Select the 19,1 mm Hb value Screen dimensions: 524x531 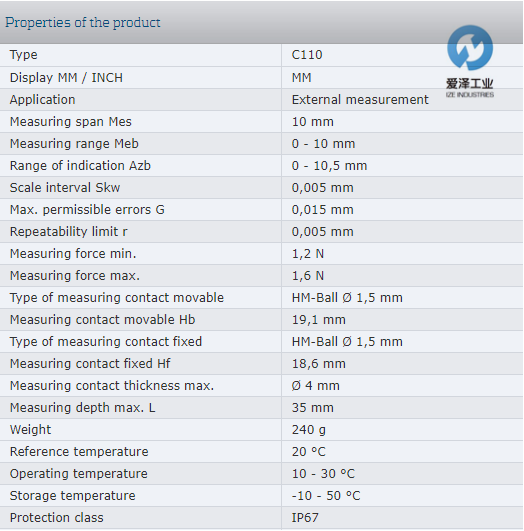coord(319,320)
